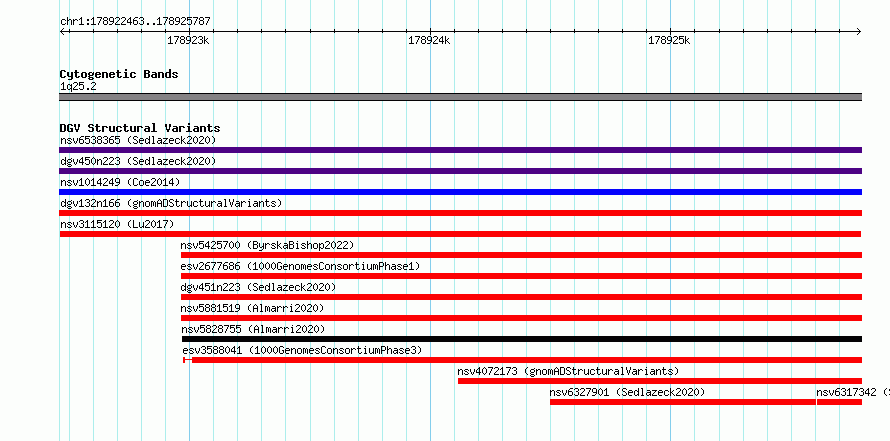Open dgv132n166 (gnomADStructuralVariants) label
The width and height of the screenshot is (890, 441).
[171, 203]
